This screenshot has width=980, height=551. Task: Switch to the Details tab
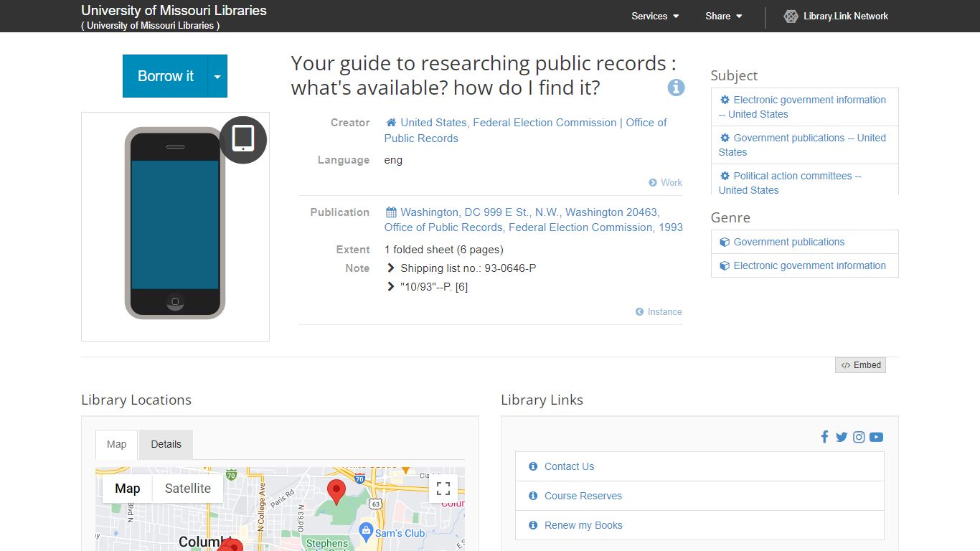coord(166,445)
